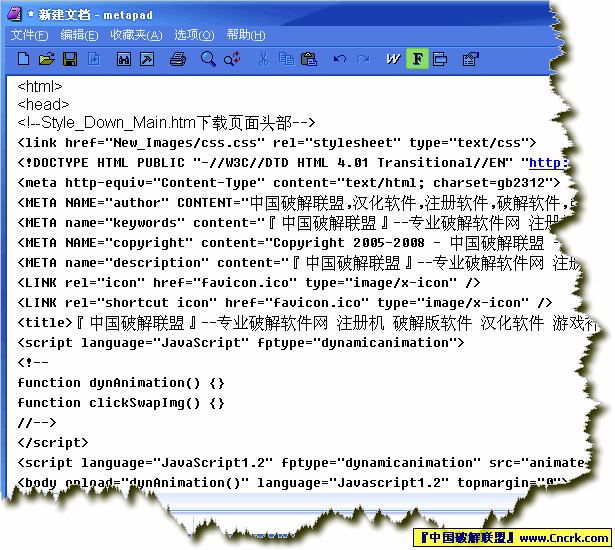Screen dimensions: 615x550
Task: Open the 选项(O) options menu
Action: [x=194, y=35]
